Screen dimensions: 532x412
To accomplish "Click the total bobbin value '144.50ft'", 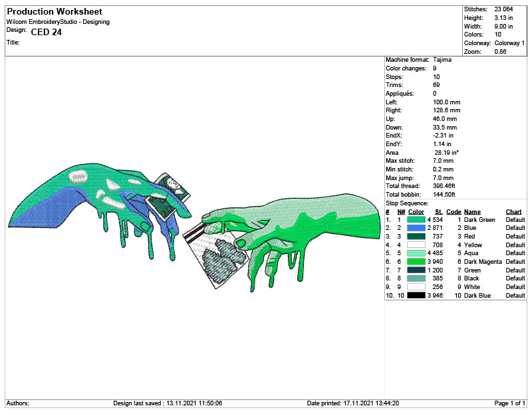I will pos(444,195).
